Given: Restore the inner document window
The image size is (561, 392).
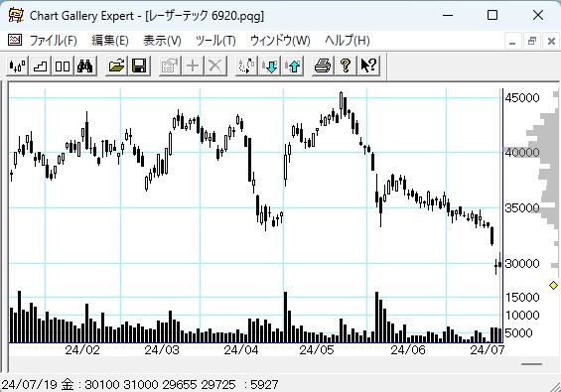Looking at the screenshot, I should (x=531, y=41).
